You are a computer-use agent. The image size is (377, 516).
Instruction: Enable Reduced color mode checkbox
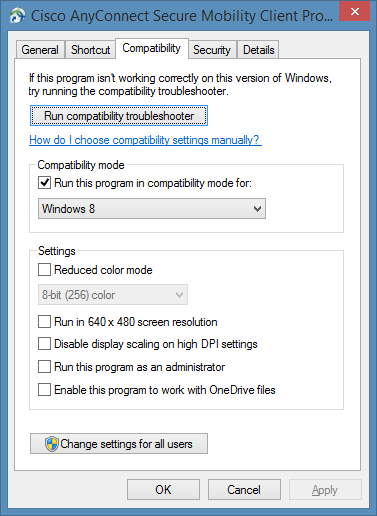click(44, 269)
